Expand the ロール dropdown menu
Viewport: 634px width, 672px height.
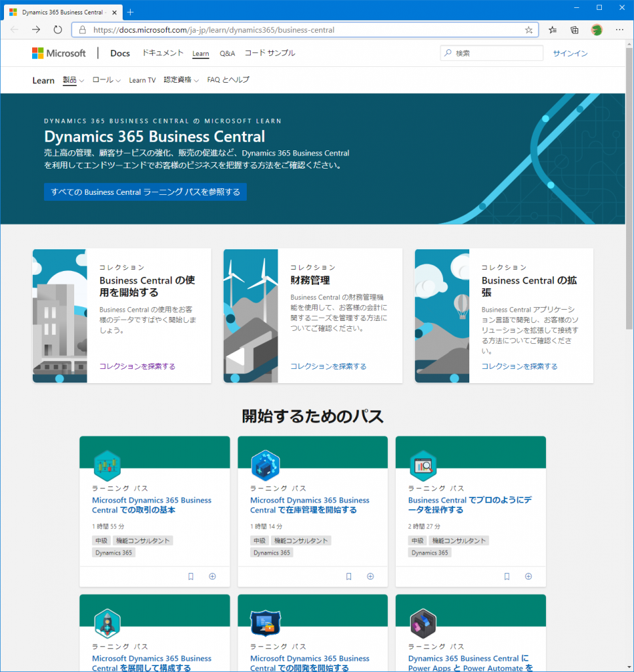(x=106, y=80)
